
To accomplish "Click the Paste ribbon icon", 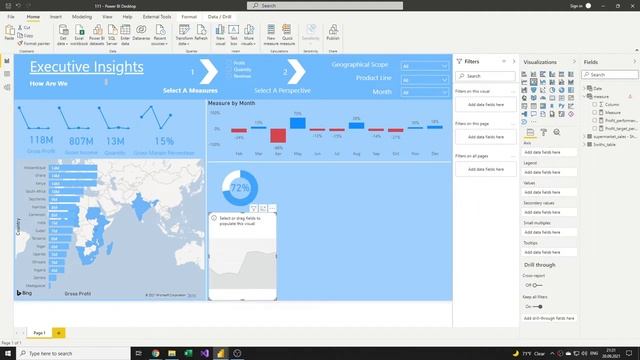I will click(x=9, y=33).
